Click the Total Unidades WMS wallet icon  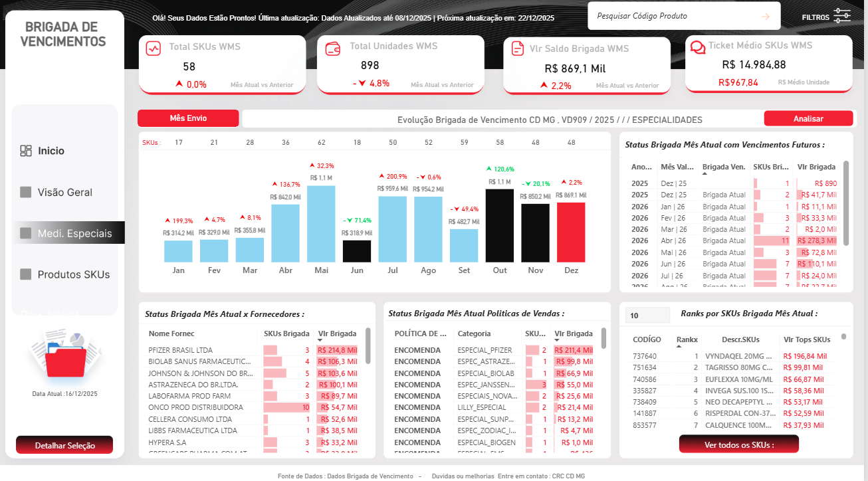tap(333, 48)
